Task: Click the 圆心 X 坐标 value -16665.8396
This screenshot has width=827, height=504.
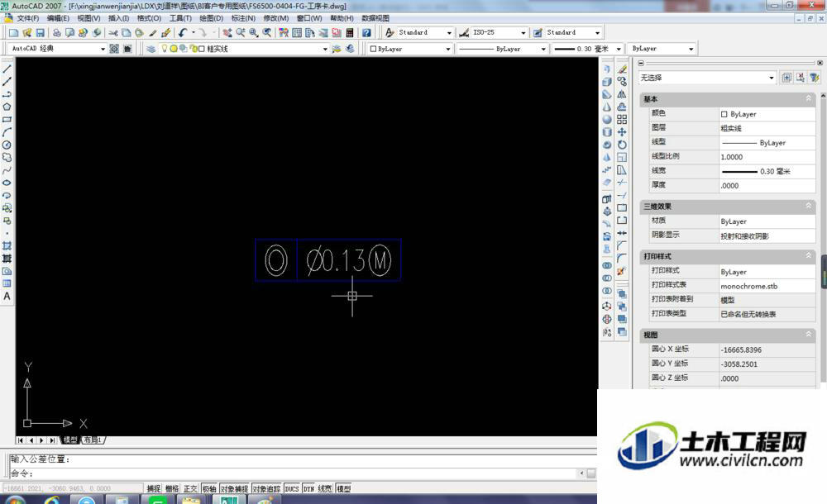Action: point(767,350)
